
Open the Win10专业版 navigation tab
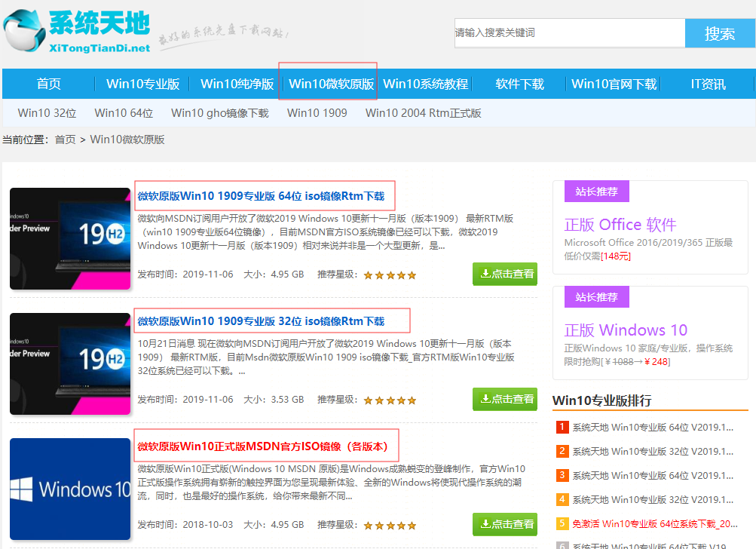pos(142,84)
